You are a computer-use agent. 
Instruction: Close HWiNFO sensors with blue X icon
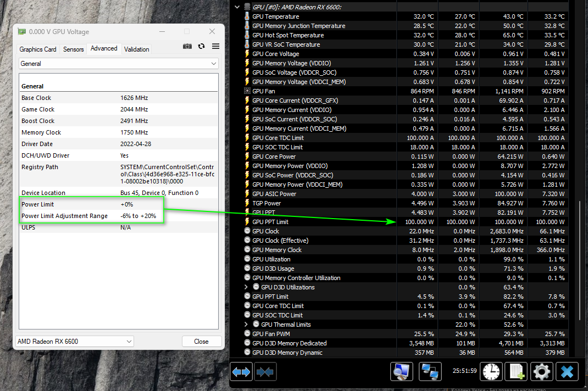point(567,372)
